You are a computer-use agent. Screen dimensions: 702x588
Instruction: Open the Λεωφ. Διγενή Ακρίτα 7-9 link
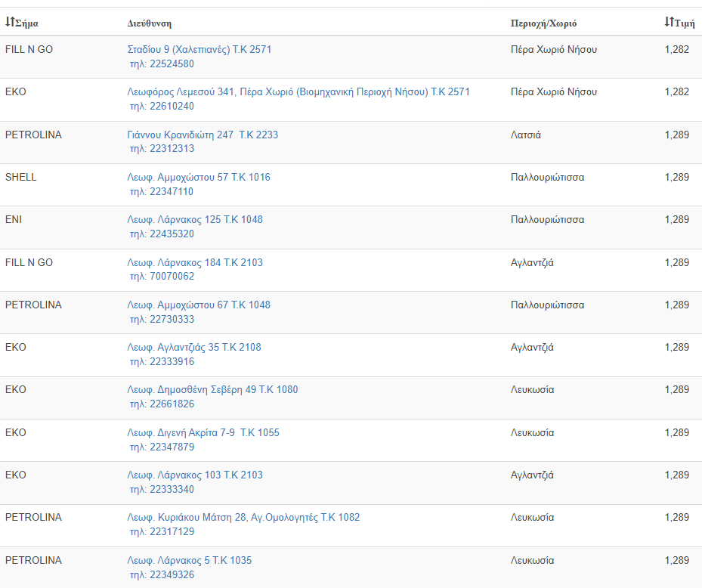(x=203, y=433)
